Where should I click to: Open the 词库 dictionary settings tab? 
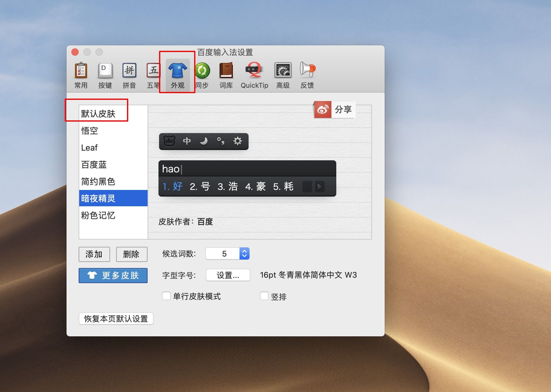226,75
